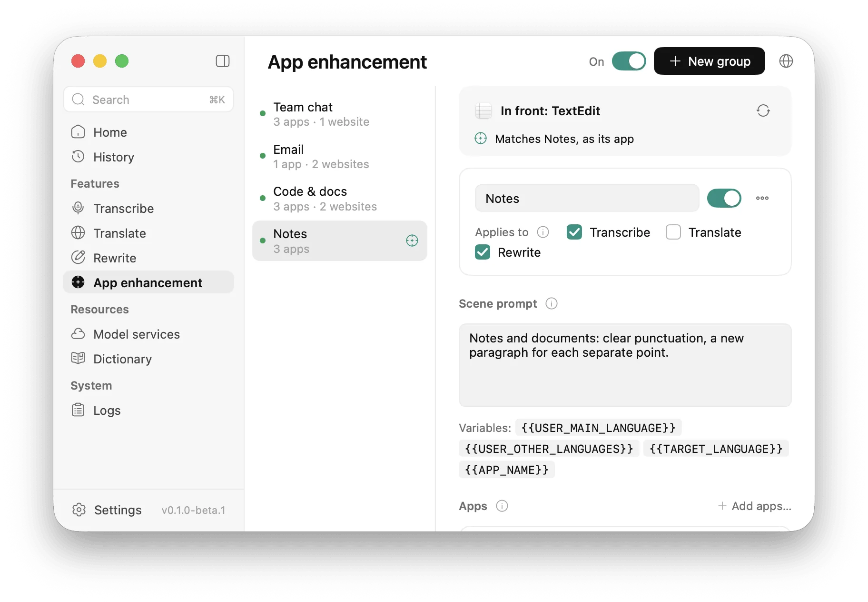Viewport: 868px width, 602px height.
Task: Show the Scene prompt info icon
Action: (x=551, y=303)
